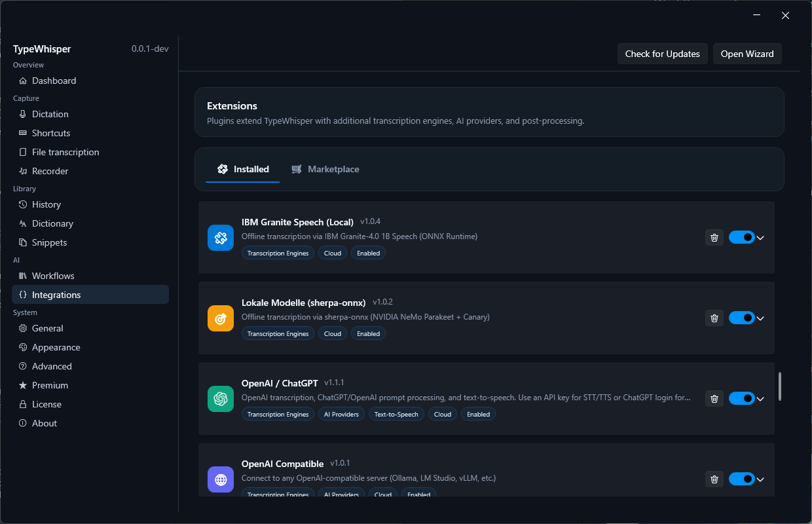
Task: Click the Cloud tag on IBM Granite Speech
Action: (333, 253)
